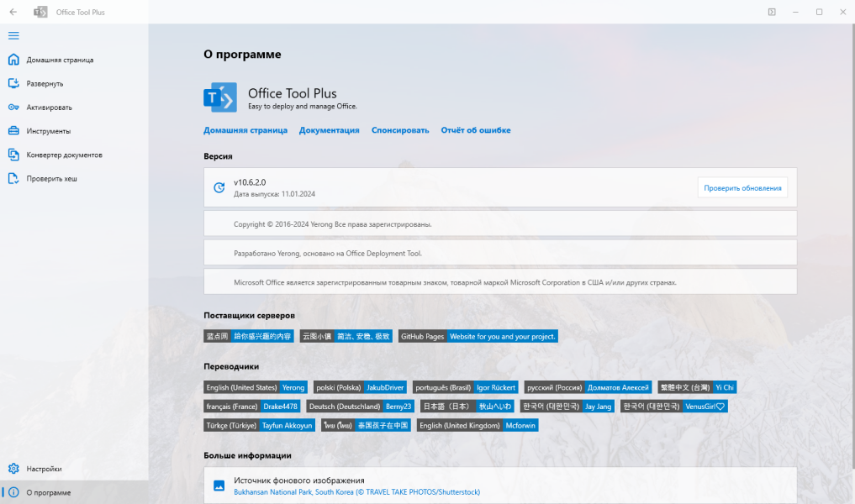Click the Microsoft Office trademark notice row
Image resolution: width=855 pixels, height=504 pixels.
pos(500,282)
